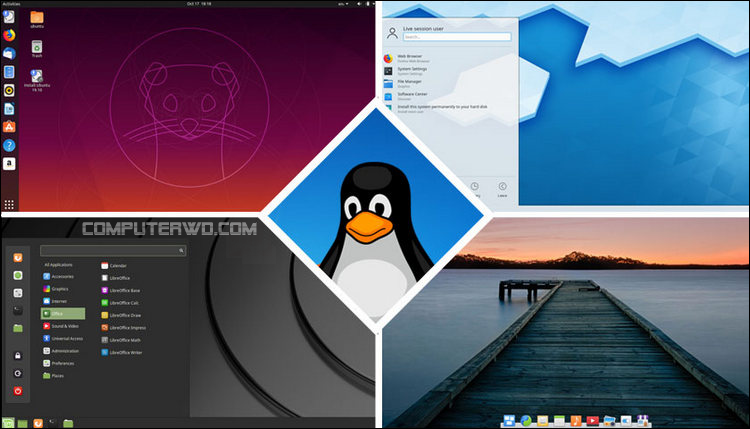Open Firefox favorite in Mint menu sidebar
This screenshot has width=750, height=429.
tap(18, 258)
